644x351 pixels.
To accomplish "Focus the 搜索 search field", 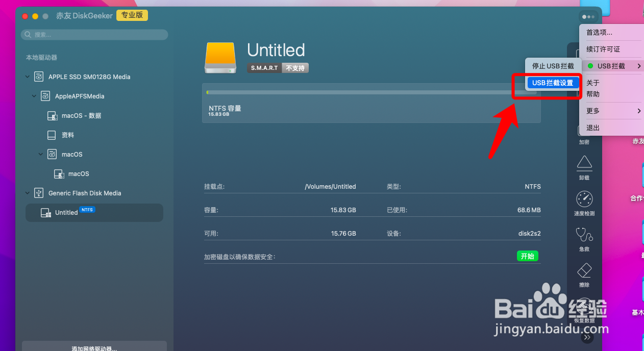I will tap(94, 35).
